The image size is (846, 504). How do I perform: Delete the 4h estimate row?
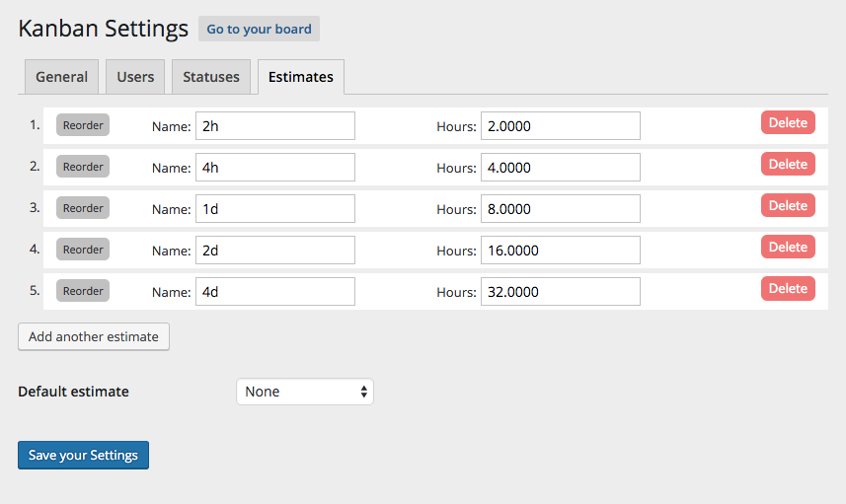[788, 164]
